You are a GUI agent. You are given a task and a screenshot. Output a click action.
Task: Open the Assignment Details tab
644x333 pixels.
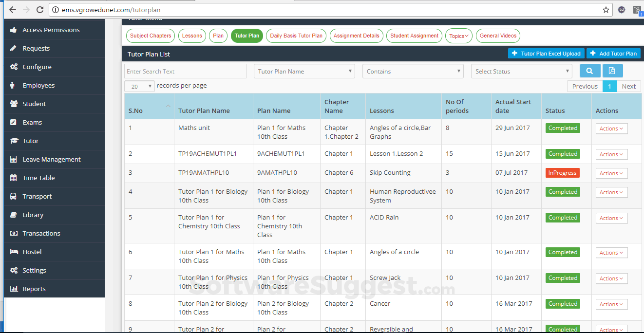click(x=357, y=36)
